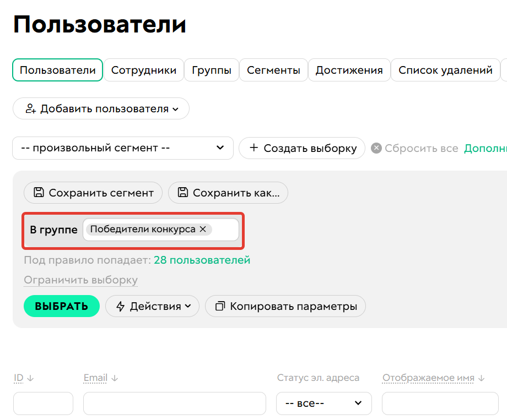The height and width of the screenshot is (420, 507).
Task: Click the ID filter input field
Action: (x=43, y=403)
